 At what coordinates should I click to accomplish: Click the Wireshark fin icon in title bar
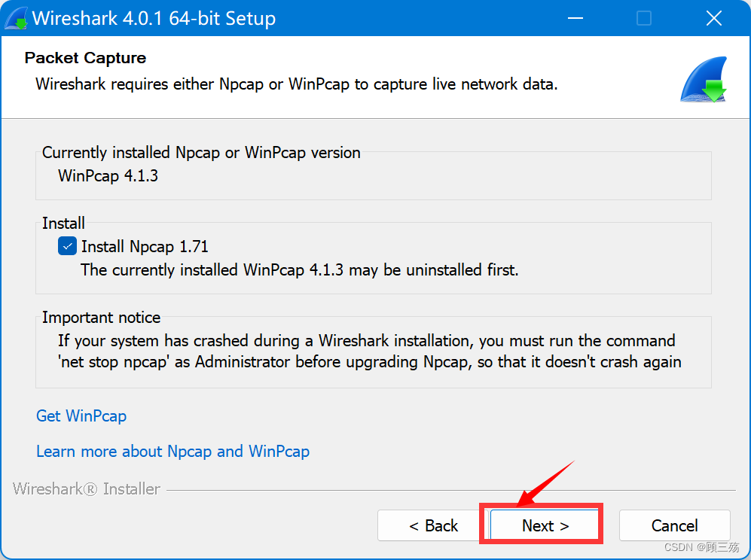pos(17,19)
